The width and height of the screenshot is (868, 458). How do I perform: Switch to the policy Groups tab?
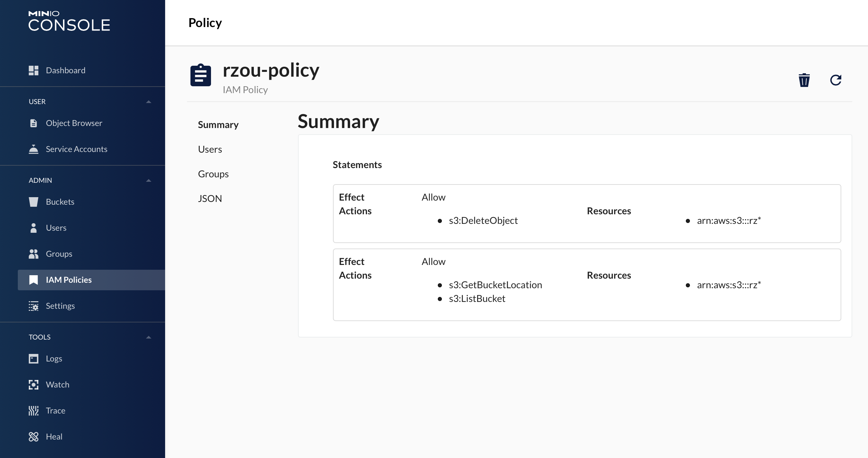click(x=213, y=174)
